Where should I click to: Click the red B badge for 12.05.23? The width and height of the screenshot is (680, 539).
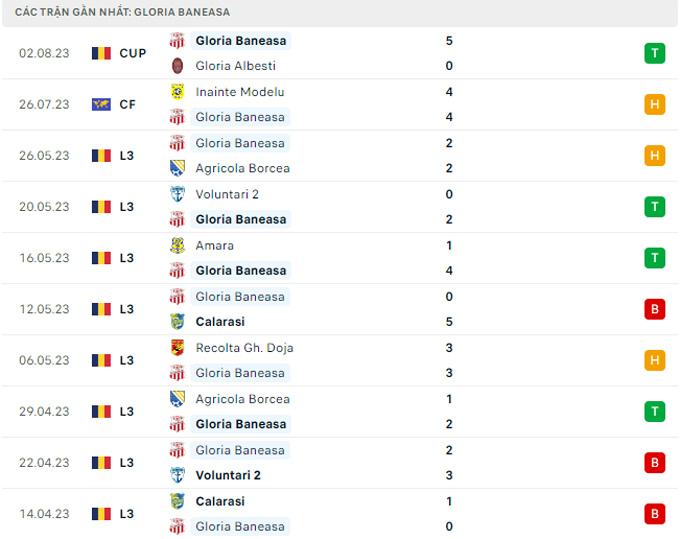tap(655, 309)
